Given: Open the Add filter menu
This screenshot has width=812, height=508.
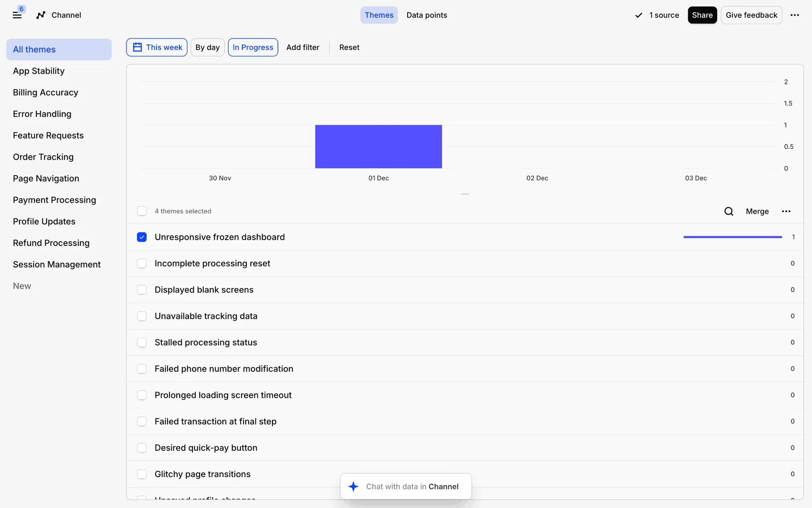Looking at the screenshot, I should coord(302,47).
